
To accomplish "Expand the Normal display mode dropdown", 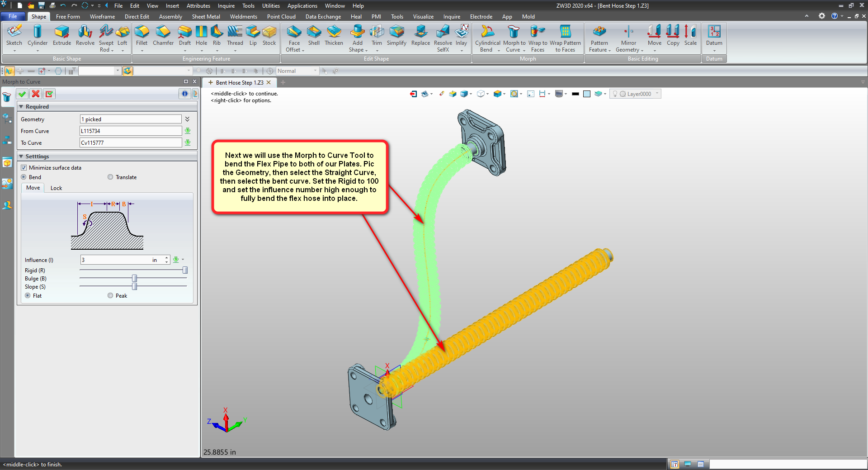I will [315, 71].
